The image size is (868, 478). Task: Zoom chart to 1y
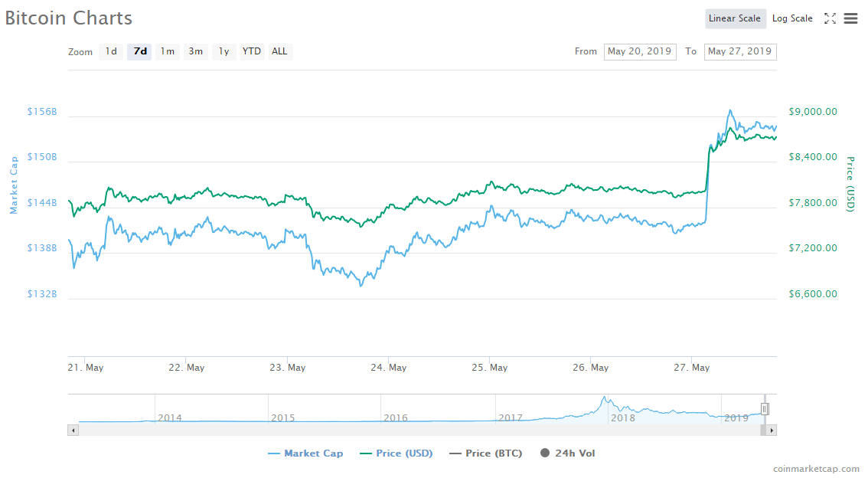pyautogui.click(x=224, y=51)
